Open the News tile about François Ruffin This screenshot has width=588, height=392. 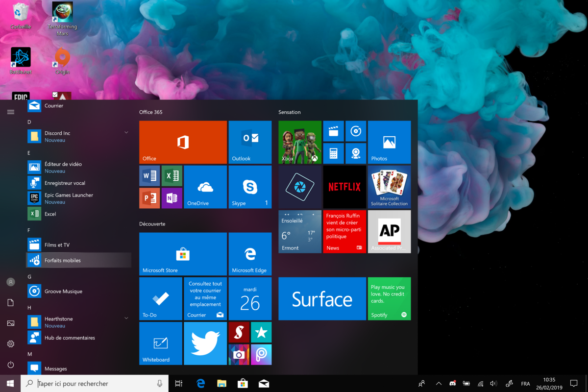click(344, 231)
